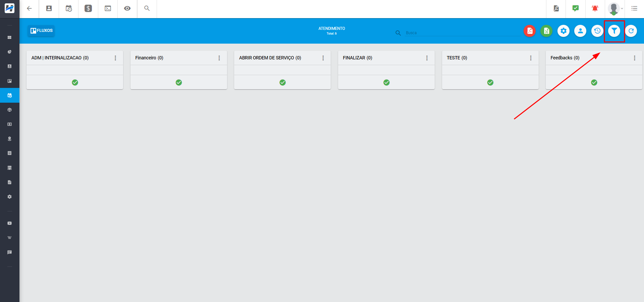This screenshot has width=644, height=302.
Task: Expand the user avatar dropdown
Action: coord(615,9)
